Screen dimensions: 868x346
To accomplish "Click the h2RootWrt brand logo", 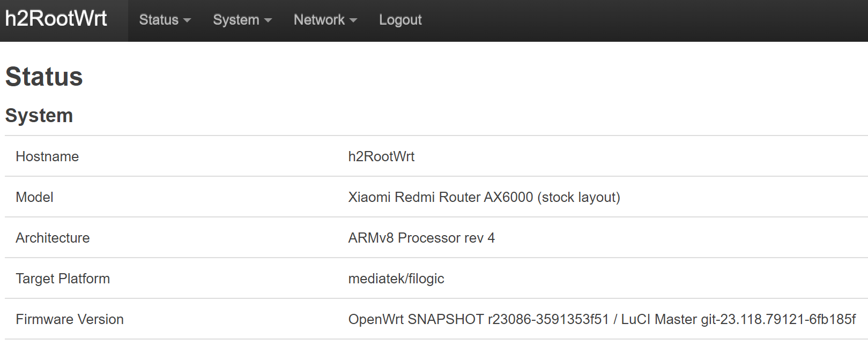I will [56, 18].
